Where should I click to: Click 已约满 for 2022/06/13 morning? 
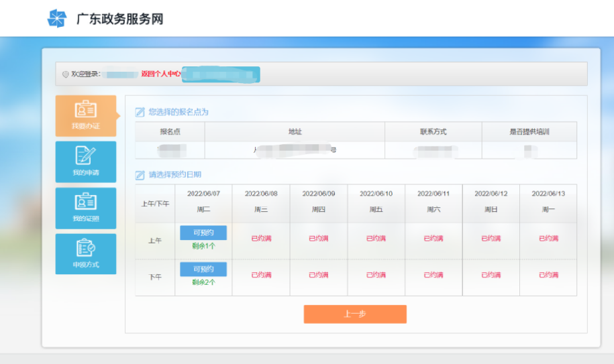[548, 239]
